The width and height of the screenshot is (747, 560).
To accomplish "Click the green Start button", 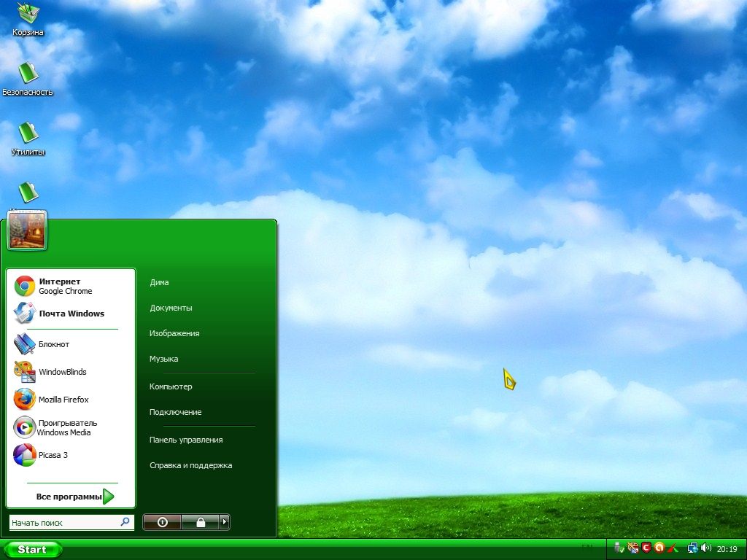I will click(31, 550).
